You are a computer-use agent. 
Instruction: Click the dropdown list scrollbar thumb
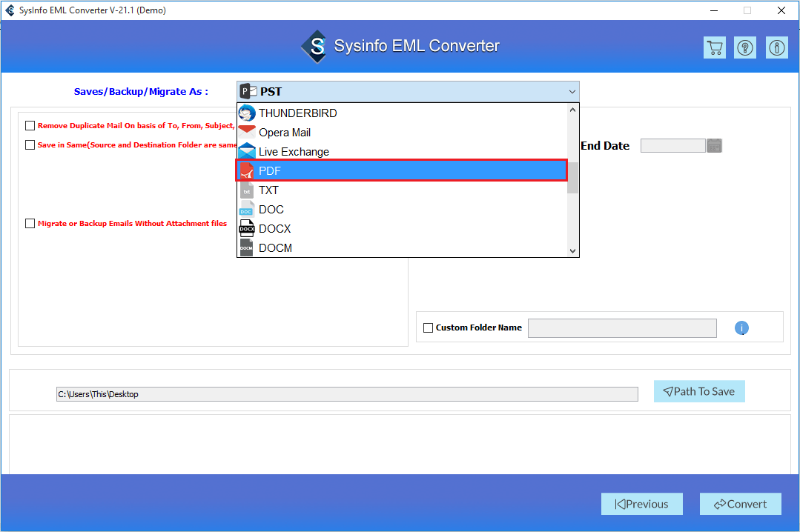[x=572, y=178]
